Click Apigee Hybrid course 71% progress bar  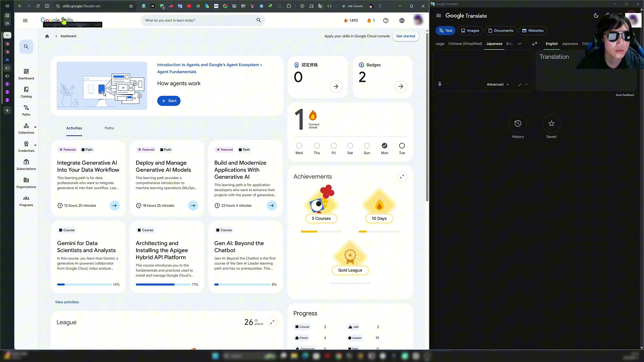(x=163, y=285)
